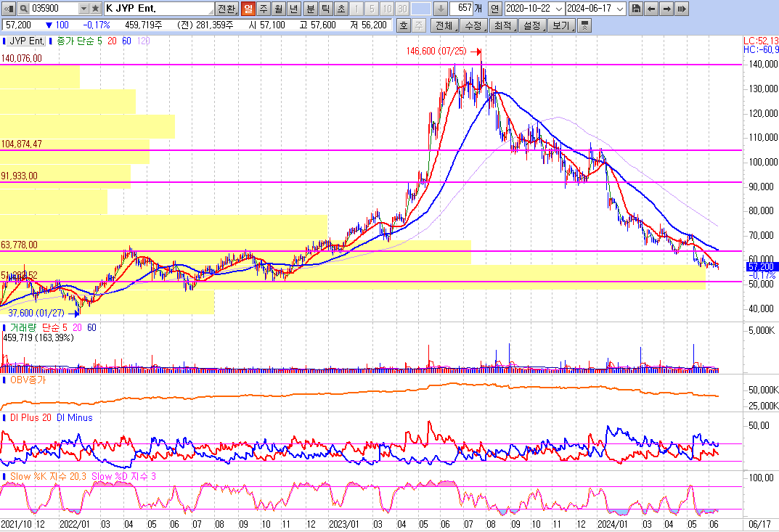Save the chart with the floppy disk icon
Viewport: 779px width, 532px height.
[635, 9]
